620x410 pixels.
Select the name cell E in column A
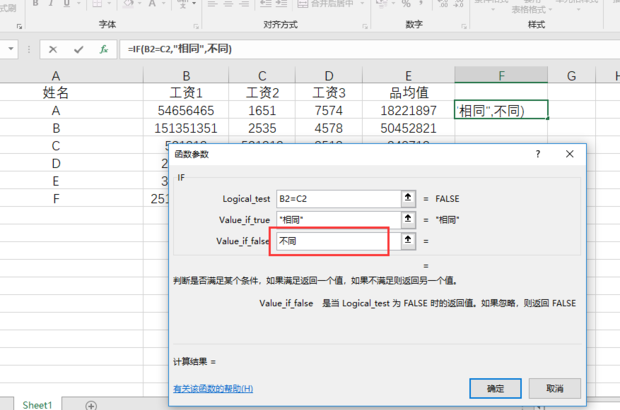[x=56, y=181]
